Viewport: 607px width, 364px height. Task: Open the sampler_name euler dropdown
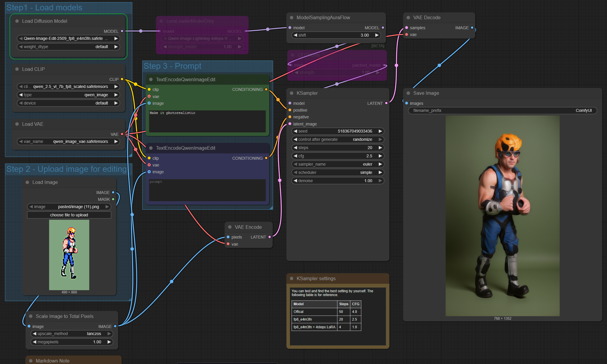coord(338,164)
